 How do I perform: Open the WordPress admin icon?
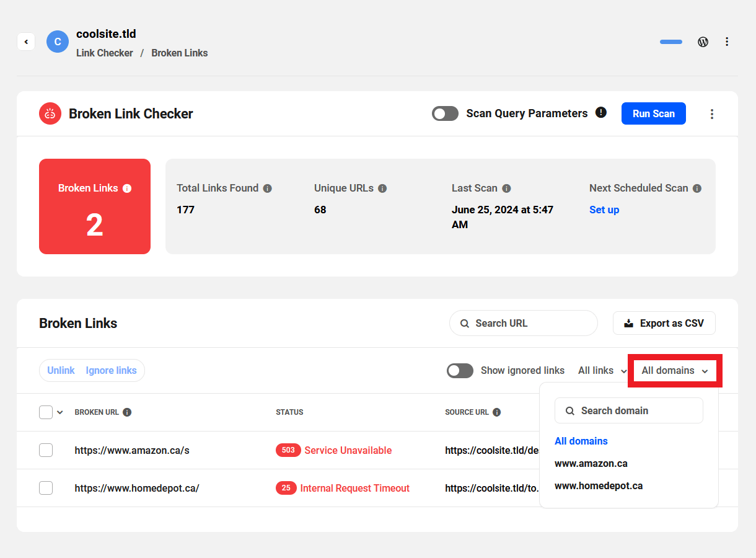click(703, 42)
